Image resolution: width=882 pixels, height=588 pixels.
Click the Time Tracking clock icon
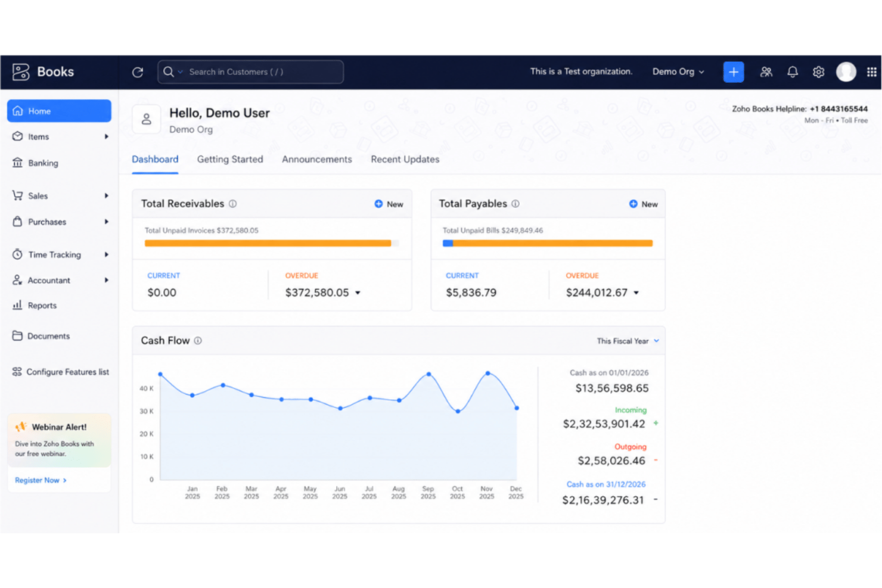[17, 254]
